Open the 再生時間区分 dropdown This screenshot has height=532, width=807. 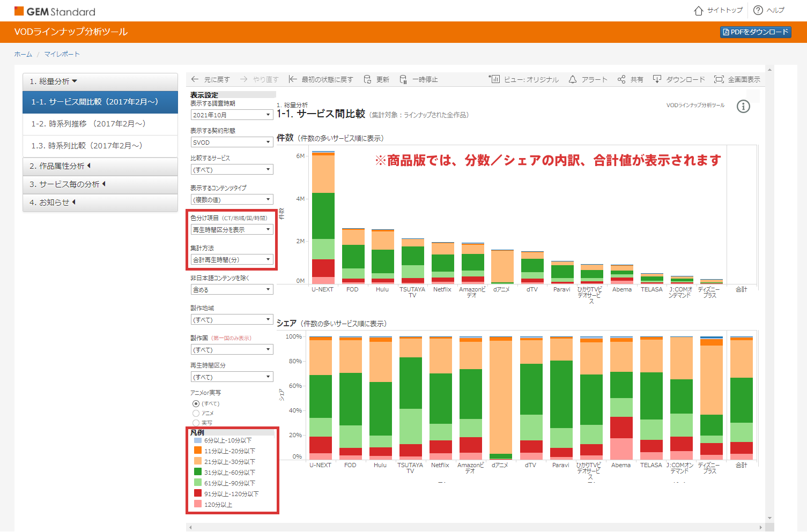point(232,377)
